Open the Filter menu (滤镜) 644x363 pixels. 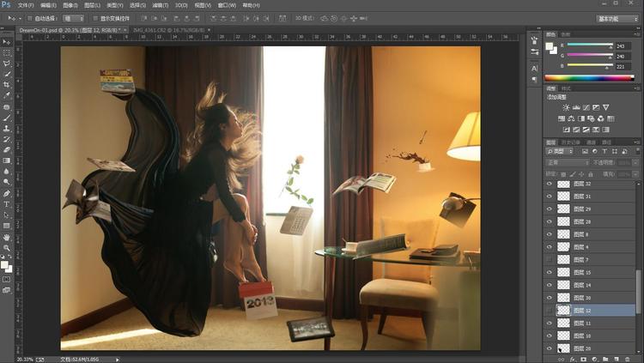click(x=158, y=5)
